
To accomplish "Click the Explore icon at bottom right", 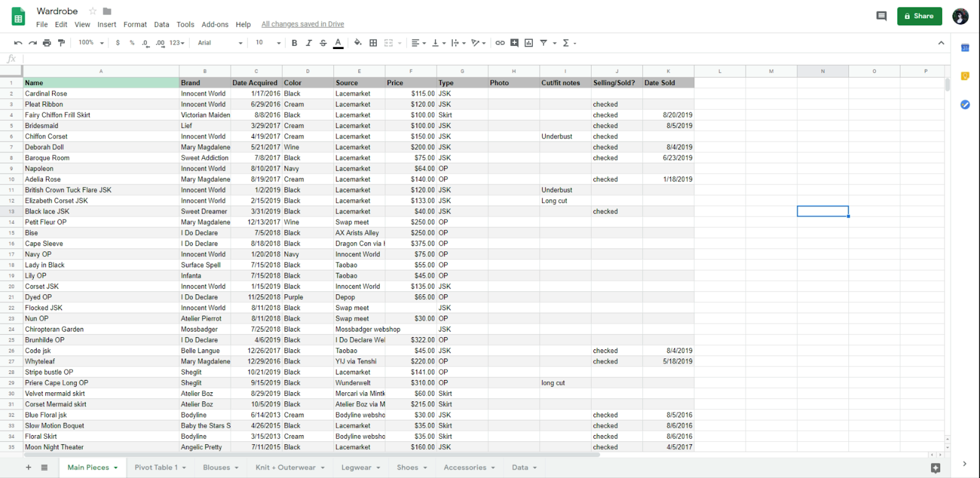I will 935,468.
